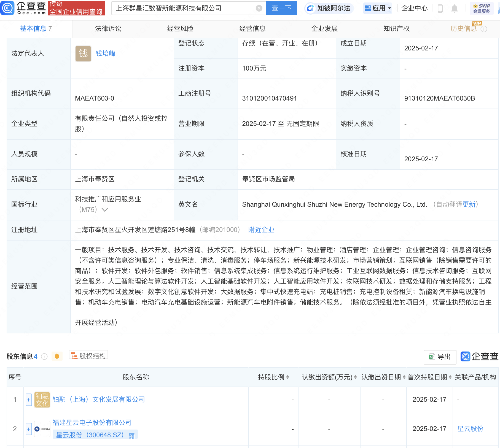Image resolution: width=500 pixels, height=448 pixels.
Task: Open notifications bell in header
Action: pos(455,9)
